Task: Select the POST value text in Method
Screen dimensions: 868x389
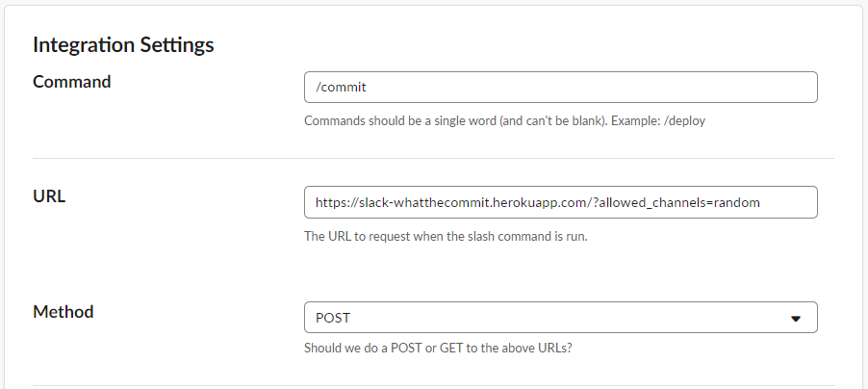Action: click(x=333, y=318)
